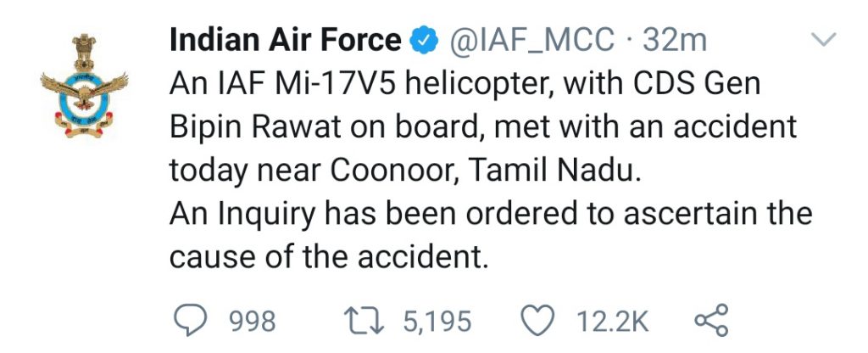Click the blue verified badge
Image resolution: width=868 pixels, height=353 pixels.
[x=424, y=42]
